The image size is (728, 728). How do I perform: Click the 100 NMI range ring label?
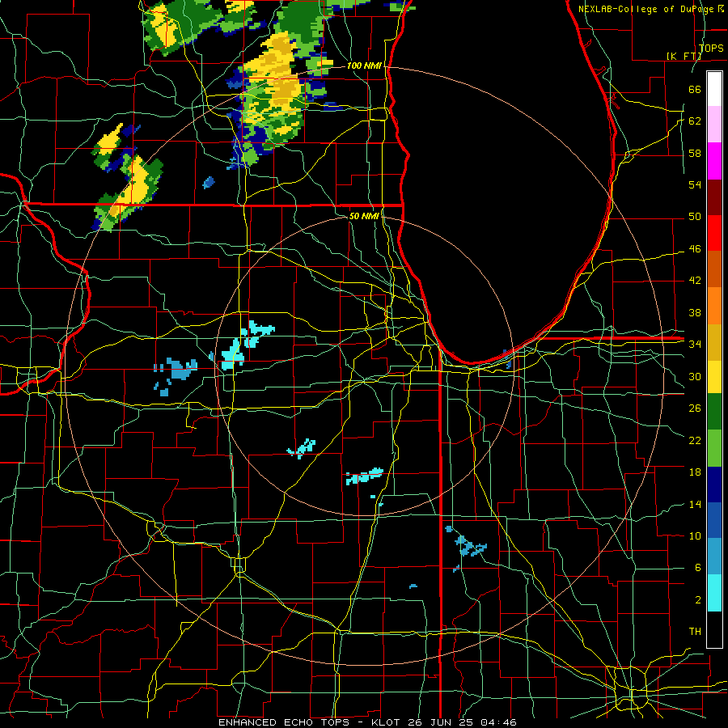[364, 66]
